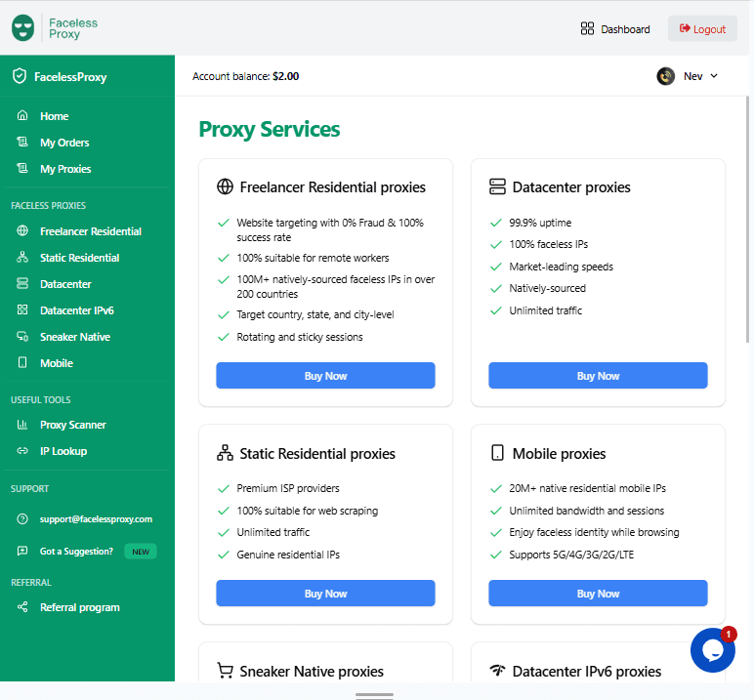Expand the Nev account dropdown arrow
754x700 pixels.
(x=714, y=76)
